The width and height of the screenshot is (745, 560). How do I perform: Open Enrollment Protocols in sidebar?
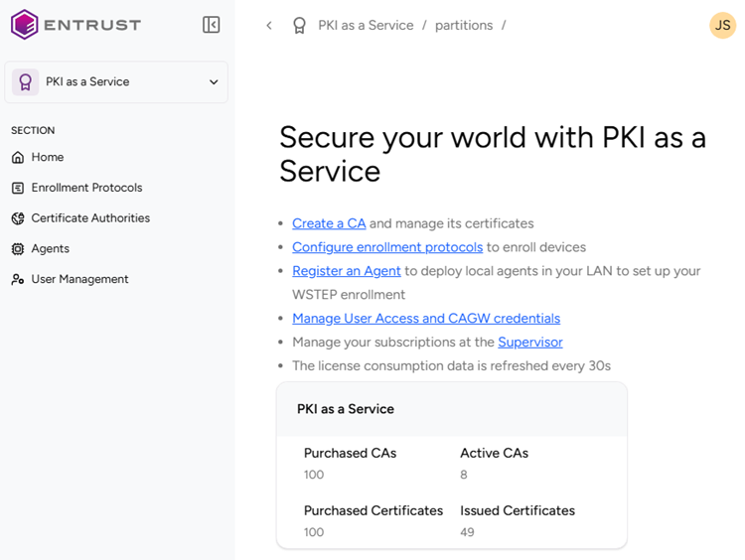tap(86, 188)
